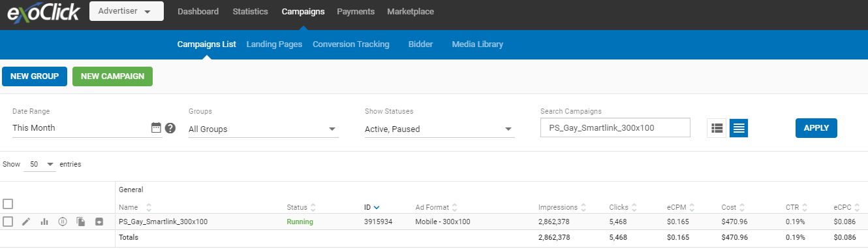Check the PS_Gay_Smartlink_300x100 row checkbox
The height and width of the screenshot is (249, 868).
click(8, 222)
